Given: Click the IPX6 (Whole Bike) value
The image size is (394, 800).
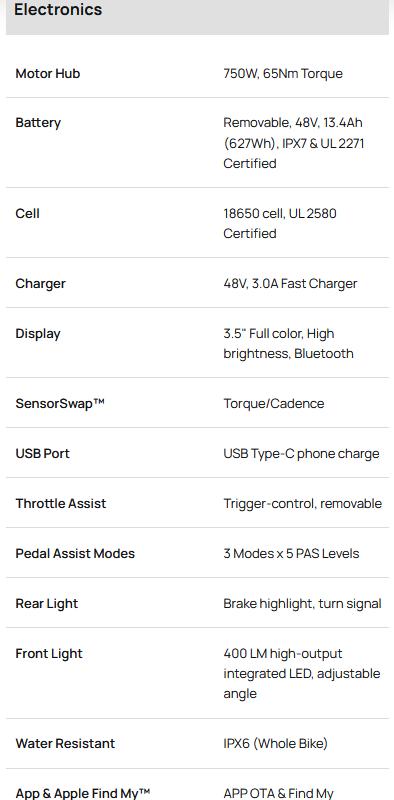Looking at the screenshot, I should pyautogui.click(x=275, y=744).
